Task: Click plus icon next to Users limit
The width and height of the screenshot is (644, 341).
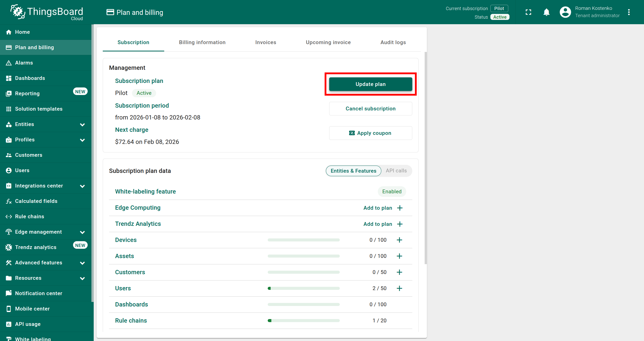Action: pyautogui.click(x=399, y=288)
